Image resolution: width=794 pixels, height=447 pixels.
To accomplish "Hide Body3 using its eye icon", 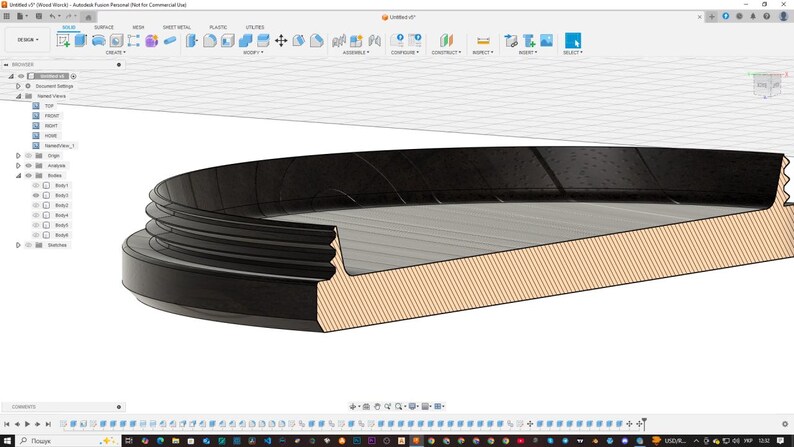I will (x=36, y=195).
